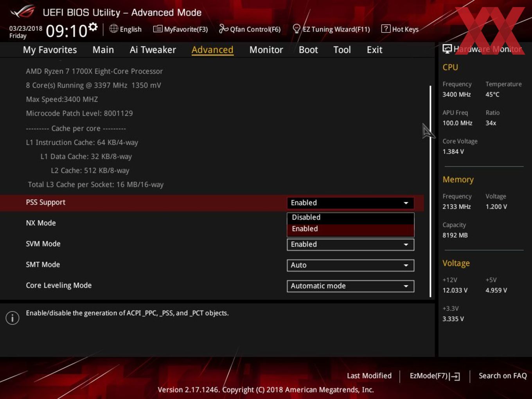This screenshot has height=399, width=532.
Task: Collapse the PSS Support dropdown
Action: point(350,203)
